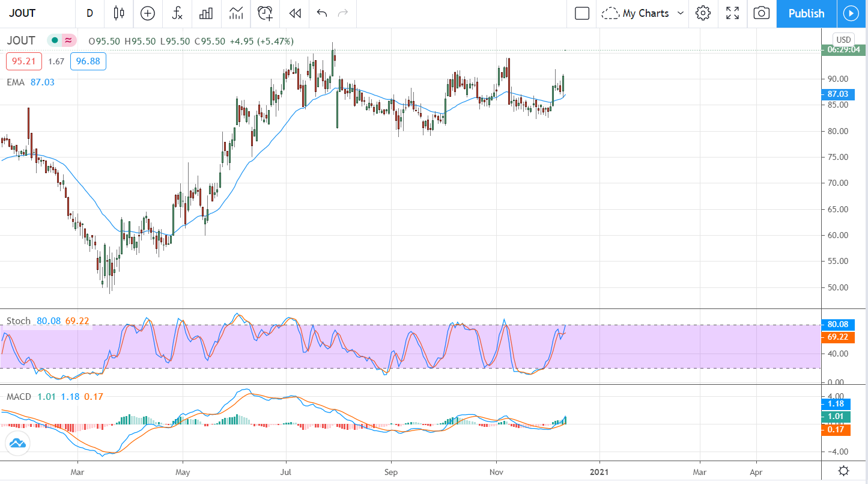This screenshot has height=484, width=868.
Task: Click the spread value 1.67
Action: click(56, 61)
